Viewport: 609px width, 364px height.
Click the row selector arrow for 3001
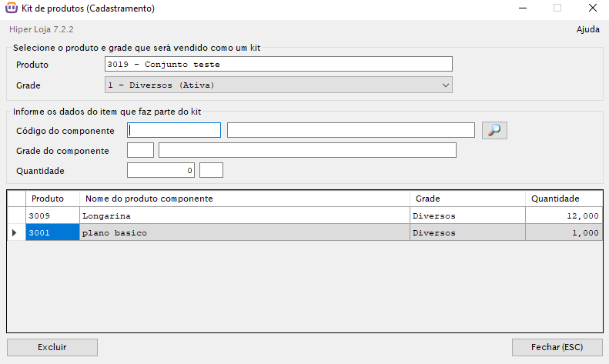tap(16, 232)
